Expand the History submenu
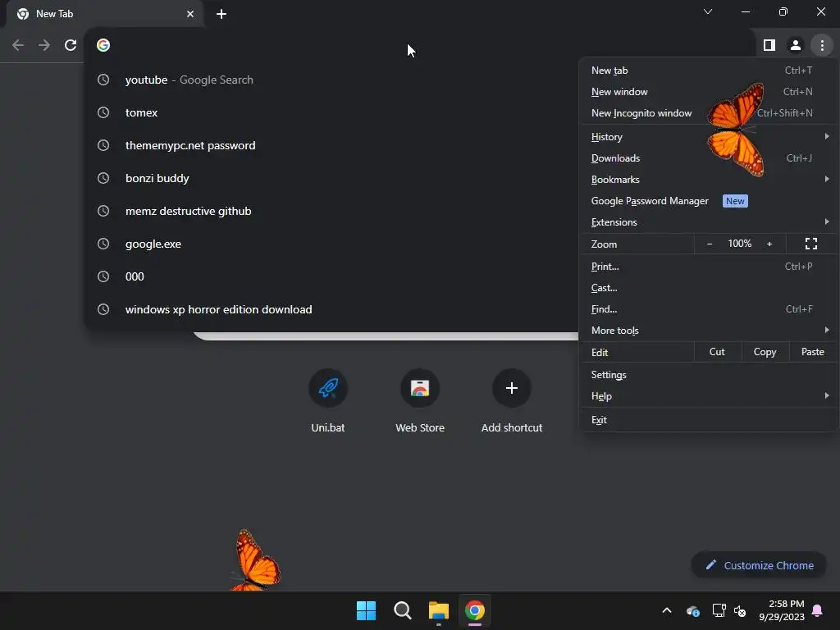Screen dimensions: 840x630 709,137
